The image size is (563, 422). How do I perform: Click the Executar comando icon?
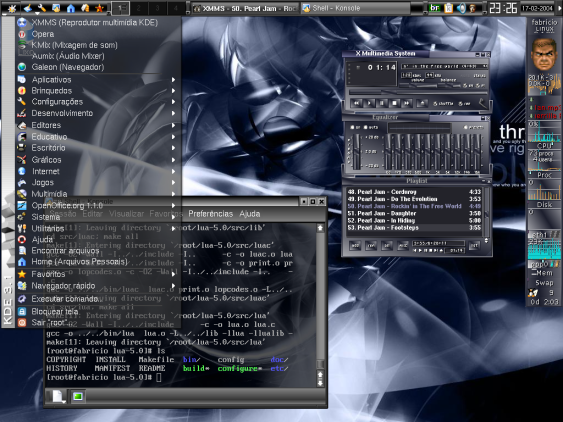22,298
